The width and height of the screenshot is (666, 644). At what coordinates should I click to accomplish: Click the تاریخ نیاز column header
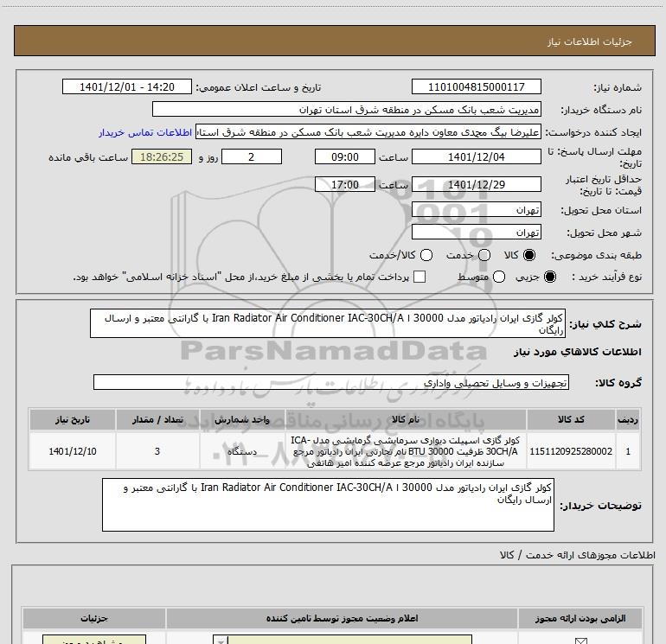pyautogui.click(x=72, y=419)
